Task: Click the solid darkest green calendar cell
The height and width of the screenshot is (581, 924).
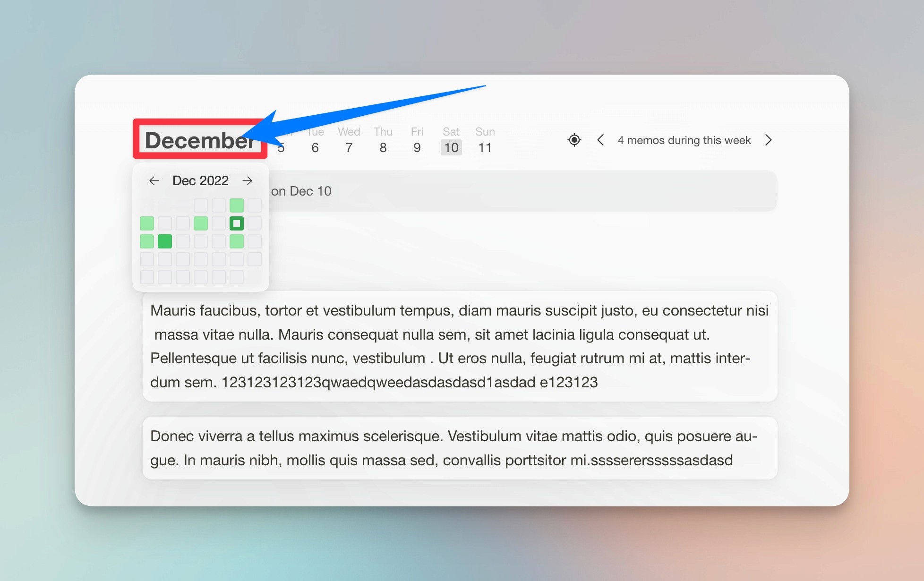Action: [164, 241]
